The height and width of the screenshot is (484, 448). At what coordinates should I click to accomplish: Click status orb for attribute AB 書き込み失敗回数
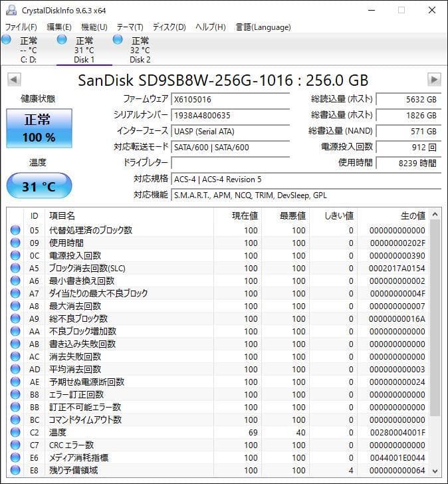pos(15,344)
